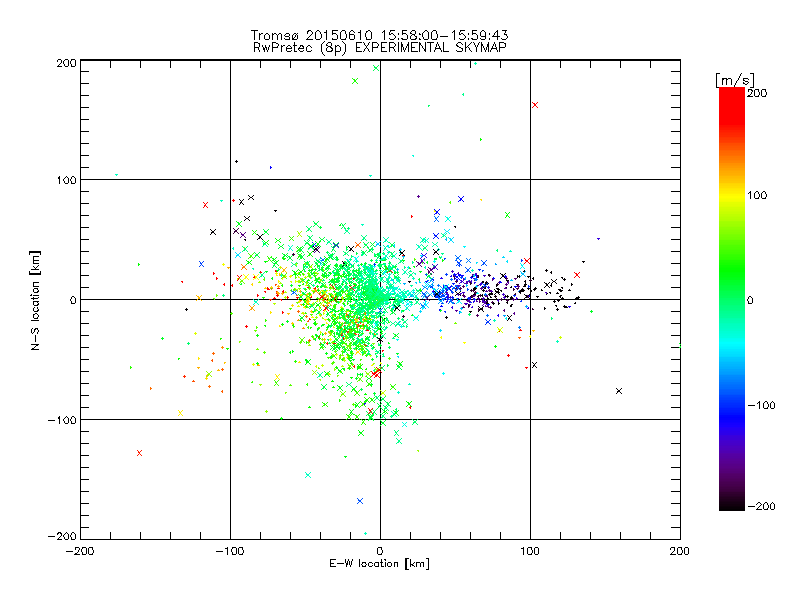800x600 pixels.
Task: Click the subtitle 'RwPretec (8p) EXPERIMENTAL SKYMAP'
Action: [x=380, y=48]
